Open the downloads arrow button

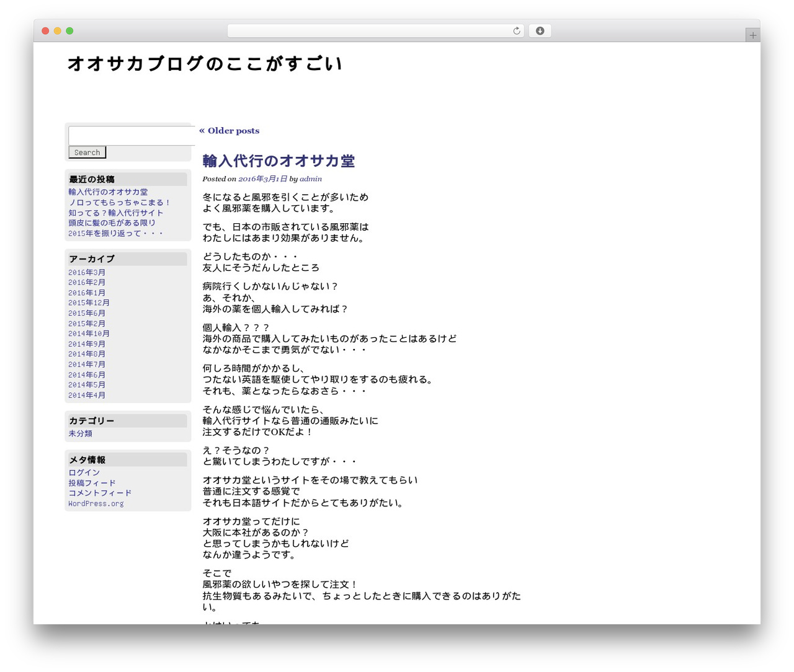pyautogui.click(x=540, y=31)
